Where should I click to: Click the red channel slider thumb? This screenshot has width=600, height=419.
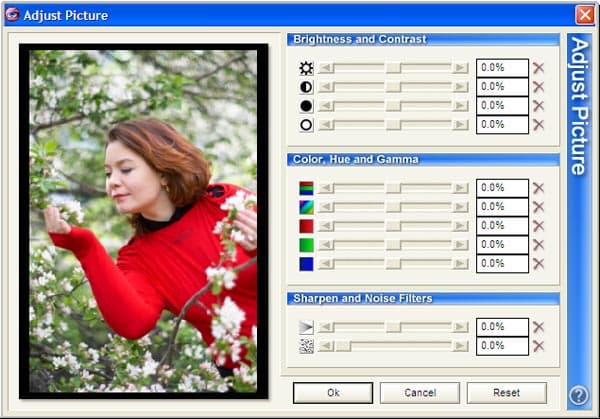(x=393, y=226)
